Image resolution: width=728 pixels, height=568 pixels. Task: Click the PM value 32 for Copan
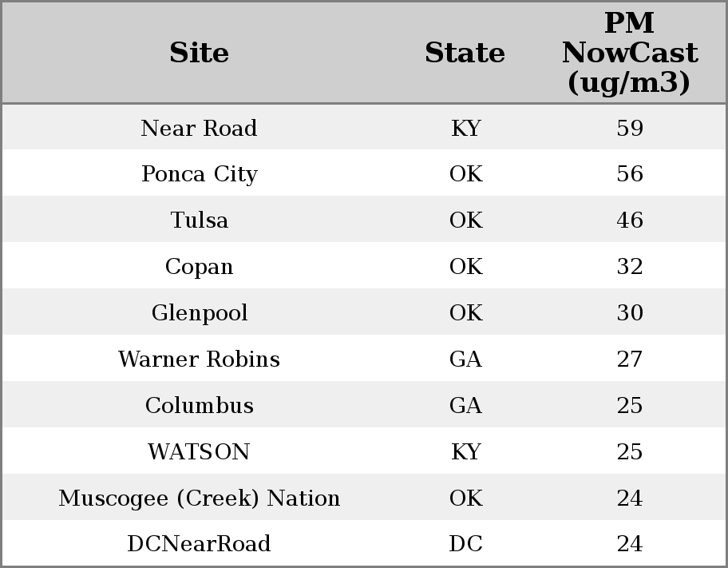point(629,267)
